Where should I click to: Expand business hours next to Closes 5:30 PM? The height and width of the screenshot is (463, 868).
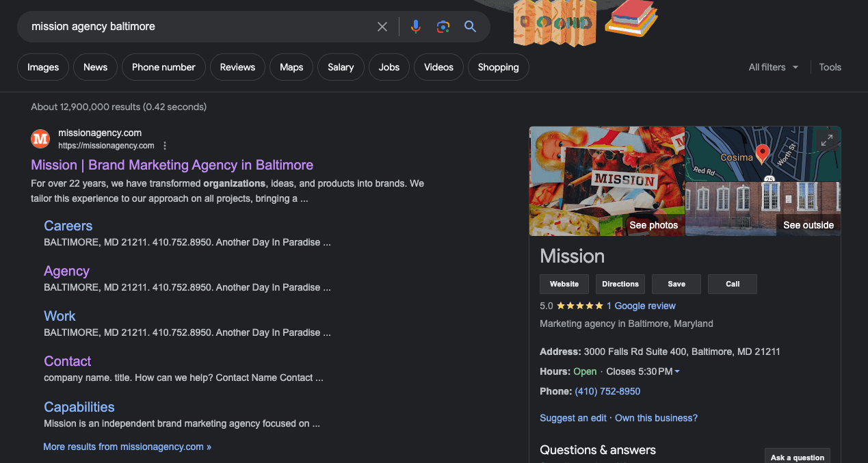point(677,371)
